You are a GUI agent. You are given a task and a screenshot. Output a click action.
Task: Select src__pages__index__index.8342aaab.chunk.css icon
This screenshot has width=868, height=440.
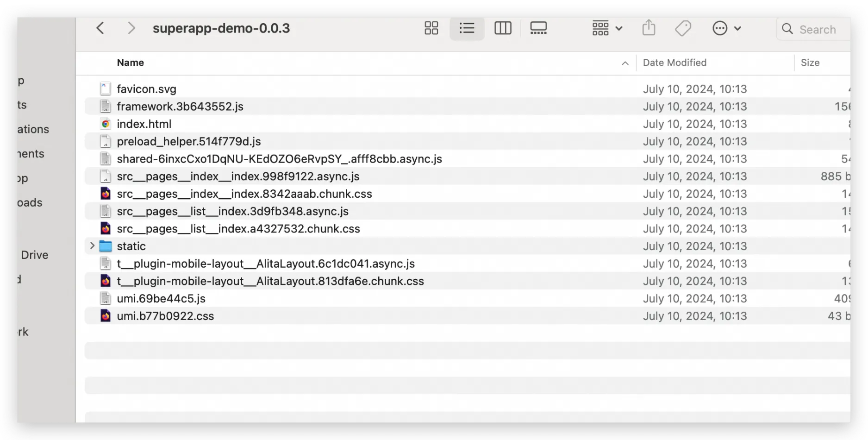106,194
